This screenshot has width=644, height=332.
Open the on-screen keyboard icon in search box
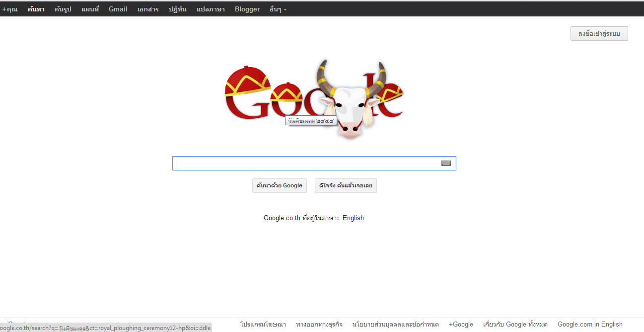click(446, 163)
